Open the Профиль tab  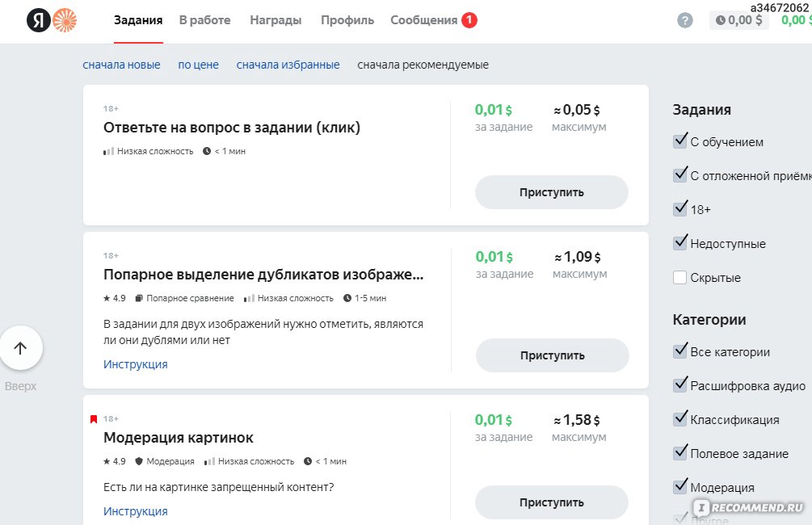347,20
